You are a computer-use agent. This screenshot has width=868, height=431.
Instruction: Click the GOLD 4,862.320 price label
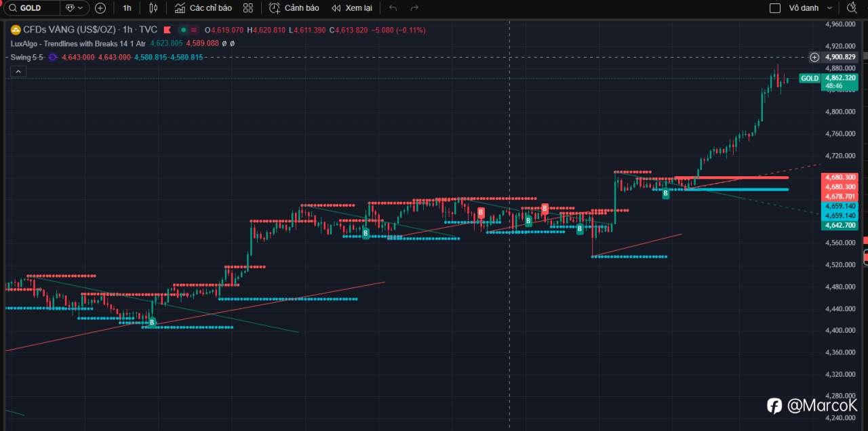827,78
